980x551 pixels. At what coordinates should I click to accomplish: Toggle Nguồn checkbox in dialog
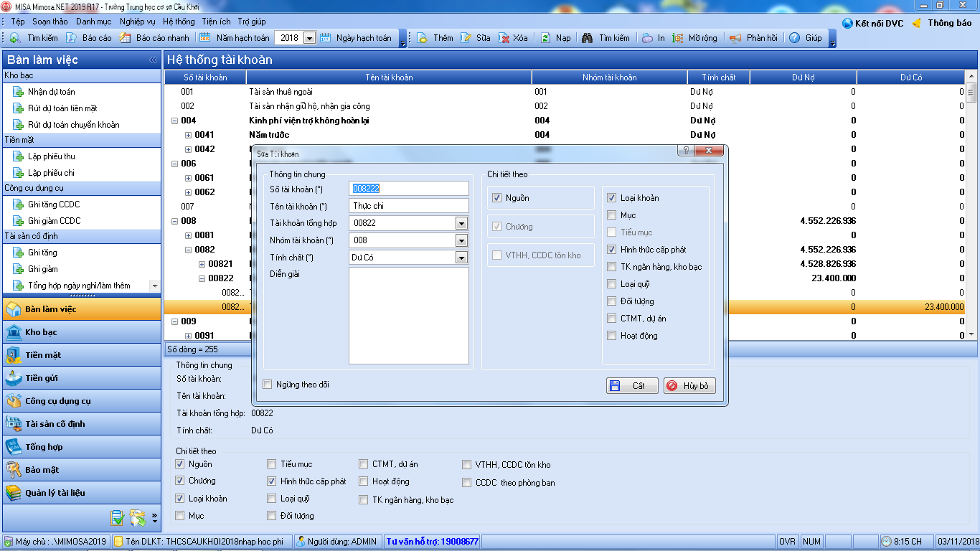[x=497, y=198]
